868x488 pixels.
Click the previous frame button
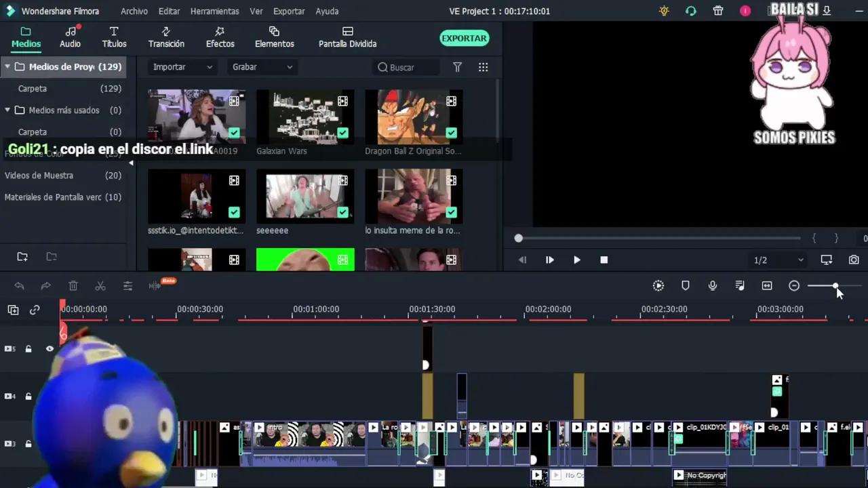pos(522,260)
